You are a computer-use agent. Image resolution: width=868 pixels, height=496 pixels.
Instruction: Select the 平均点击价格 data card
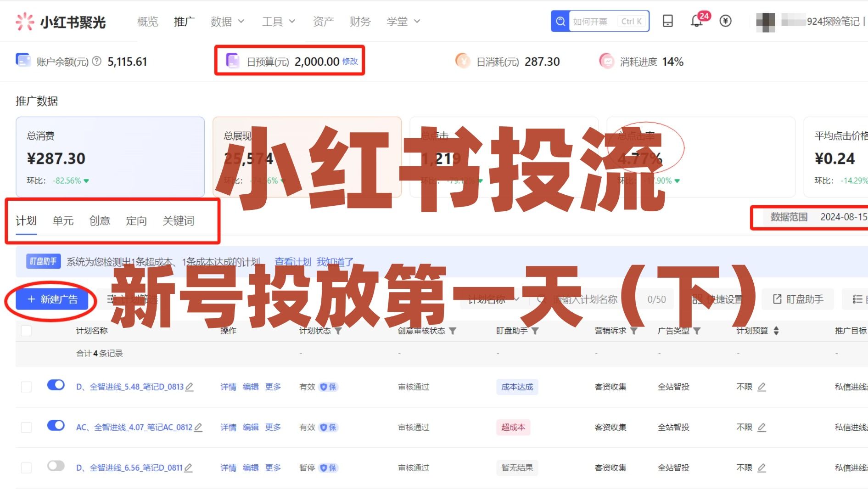(x=836, y=157)
